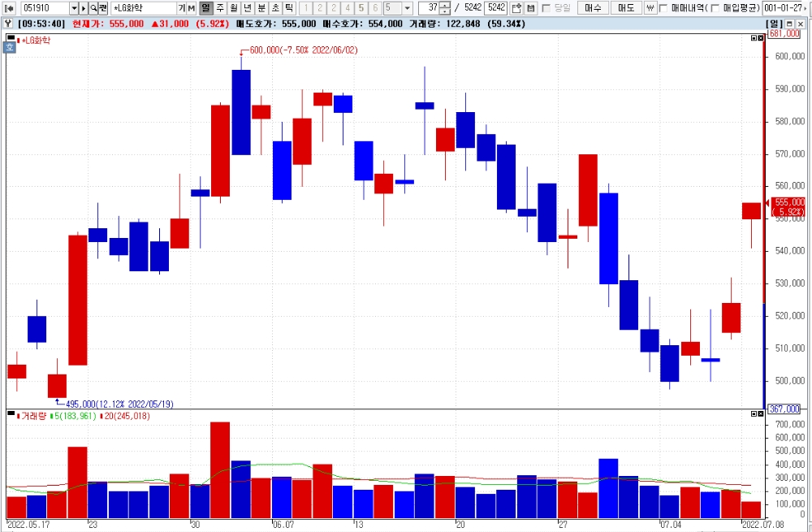The image size is (812, 532).
Task: Click the 관 related-stocks button
Action: (x=103, y=8)
